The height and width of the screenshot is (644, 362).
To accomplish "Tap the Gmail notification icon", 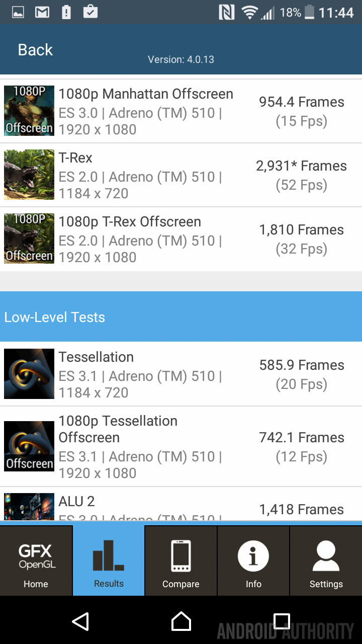I will click(42, 12).
